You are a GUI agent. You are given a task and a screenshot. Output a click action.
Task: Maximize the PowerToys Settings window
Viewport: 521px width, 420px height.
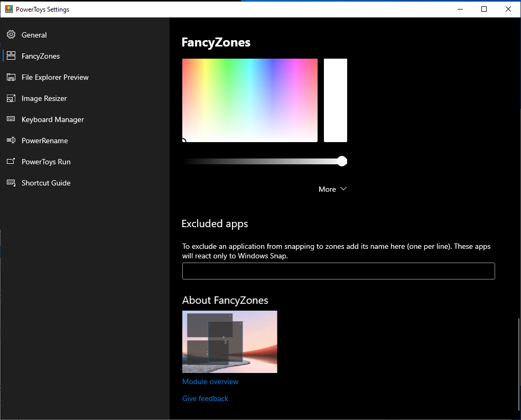pyautogui.click(x=484, y=10)
